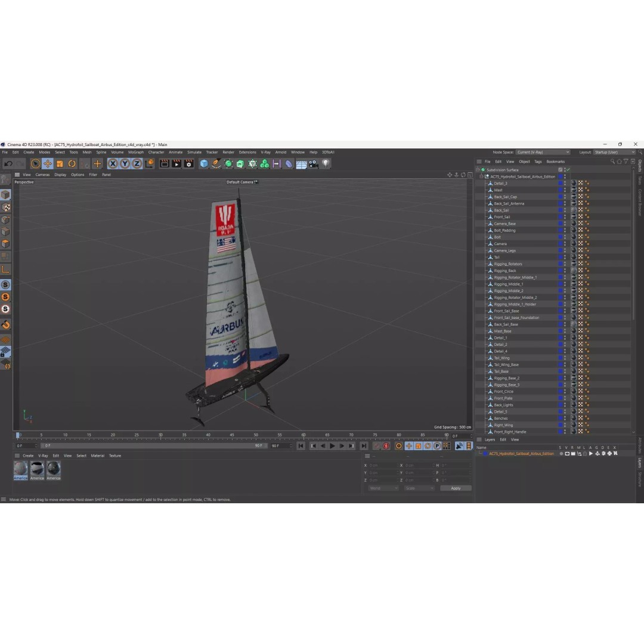The height and width of the screenshot is (644, 644).
Task: Open Material manager Texture menu
Action: pyautogui.click(x=115, y=456)
